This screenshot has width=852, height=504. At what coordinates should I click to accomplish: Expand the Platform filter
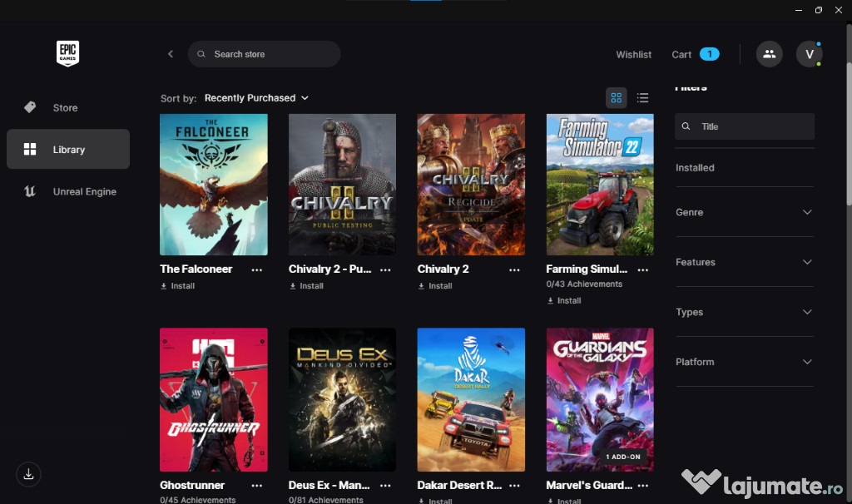click(745, 362)
